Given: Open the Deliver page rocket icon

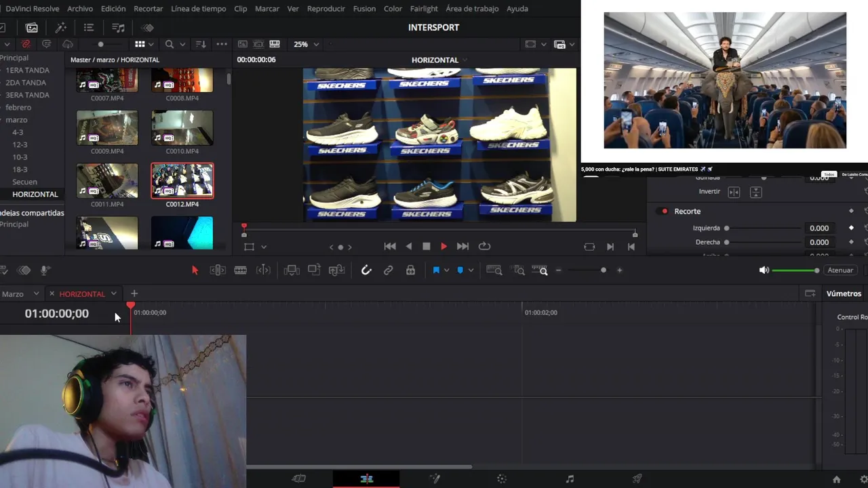Looking at the screenshot, I should coord(637,479).
